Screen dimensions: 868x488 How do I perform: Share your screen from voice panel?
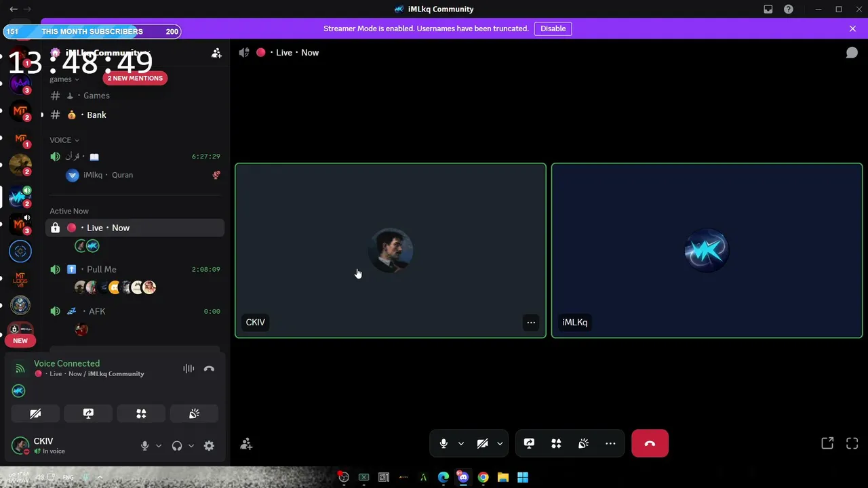click(88, 413)
